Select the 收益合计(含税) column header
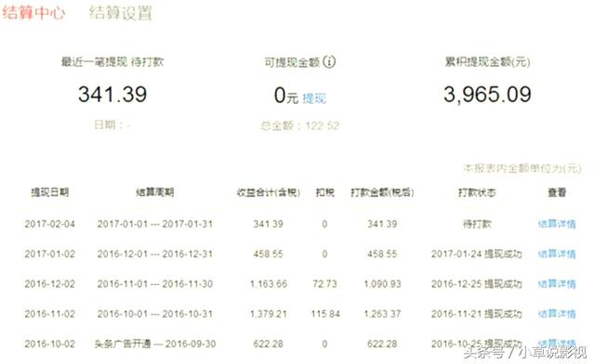The width and height of the screenshot is (595, 364). [269, 192]
